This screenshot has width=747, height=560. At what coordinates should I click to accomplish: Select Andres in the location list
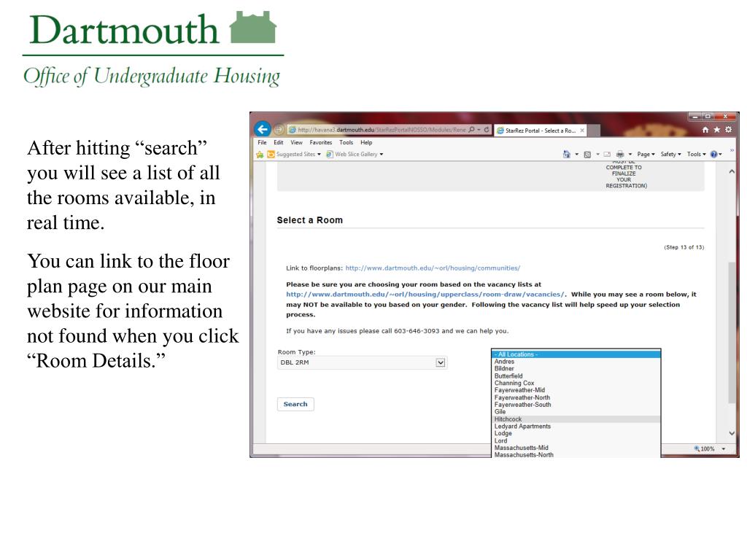[576, 362]
